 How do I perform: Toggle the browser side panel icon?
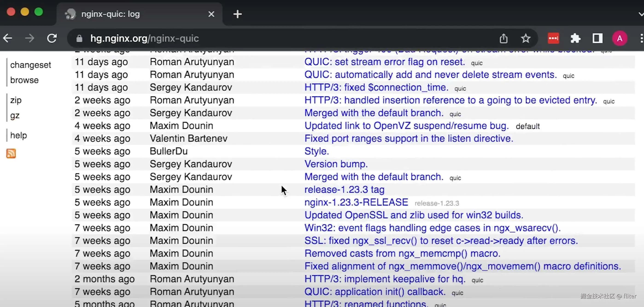coord(597,38)
